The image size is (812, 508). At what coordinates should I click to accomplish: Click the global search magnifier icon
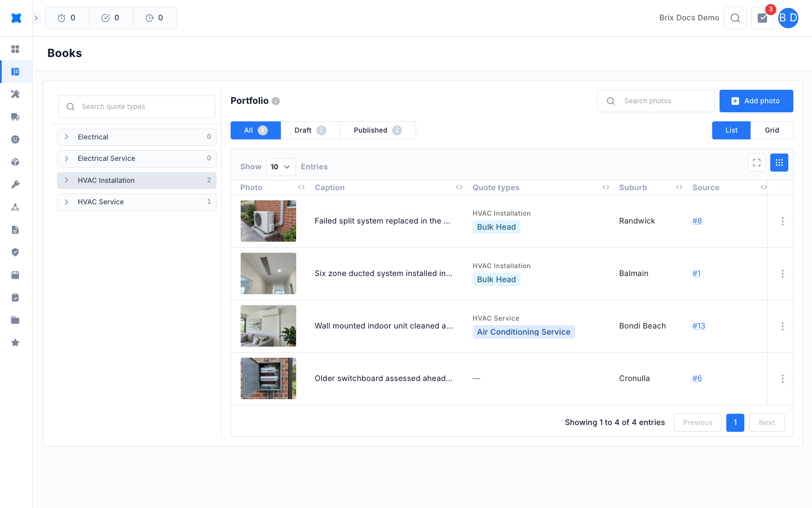[735, 18]
